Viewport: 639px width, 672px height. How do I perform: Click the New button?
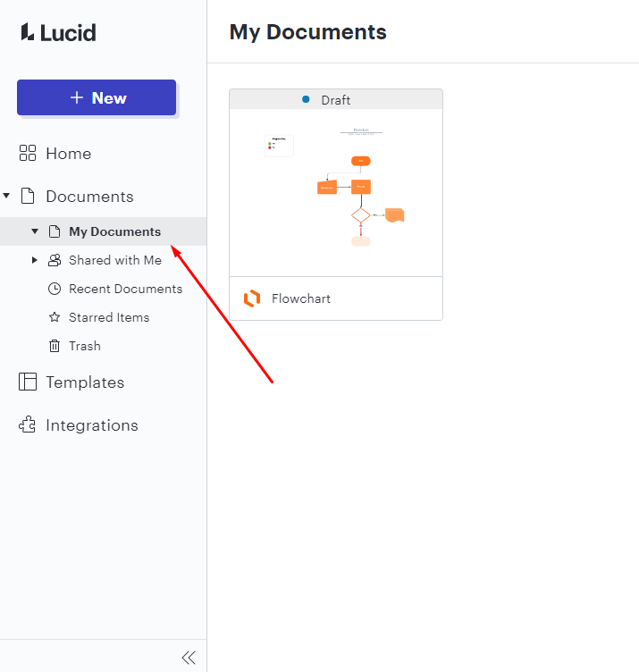pos(97,97)
